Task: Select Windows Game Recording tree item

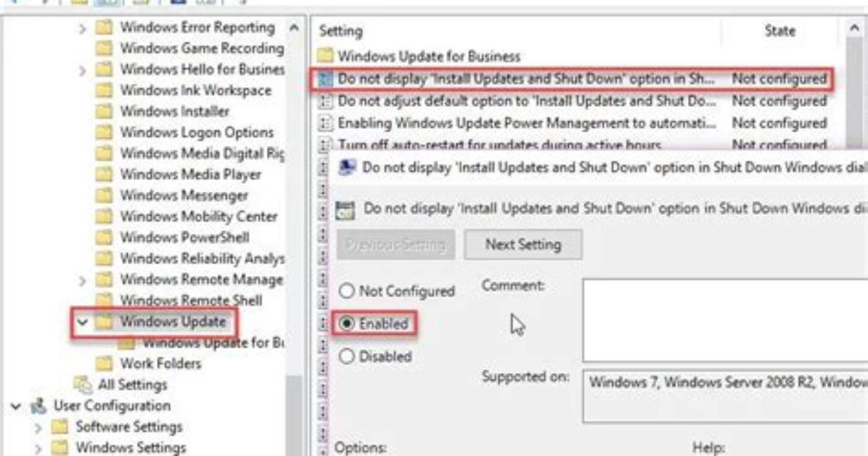Action: (202, 48)
